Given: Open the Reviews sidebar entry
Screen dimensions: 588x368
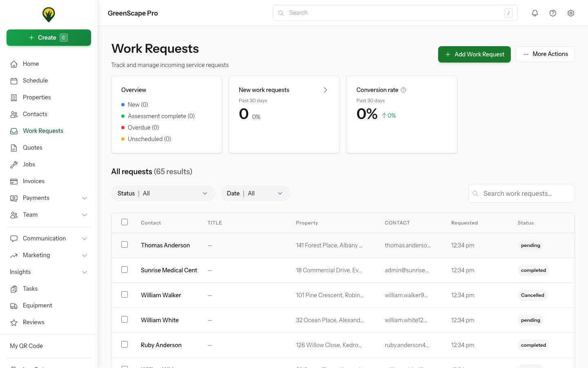Looking at the screenshot, I should tap(34, 322).
